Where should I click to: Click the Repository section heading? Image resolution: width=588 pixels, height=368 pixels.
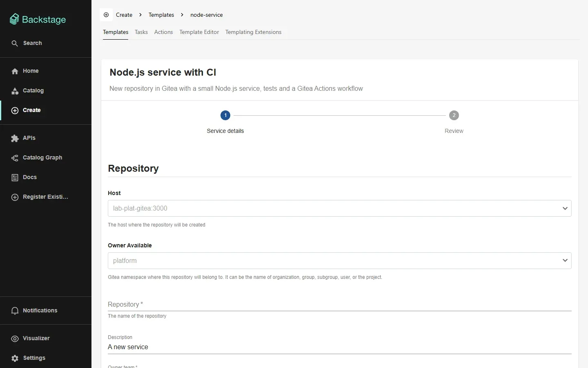[x=133, y=168]
